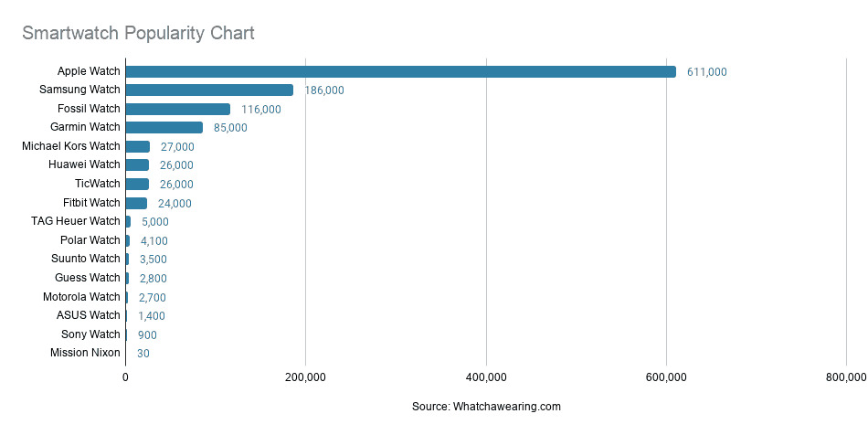This screenshot has width=868, height=435.
Task: Select the Mission Nixon label
Action: pyautogui.click(x=85, y=353)
